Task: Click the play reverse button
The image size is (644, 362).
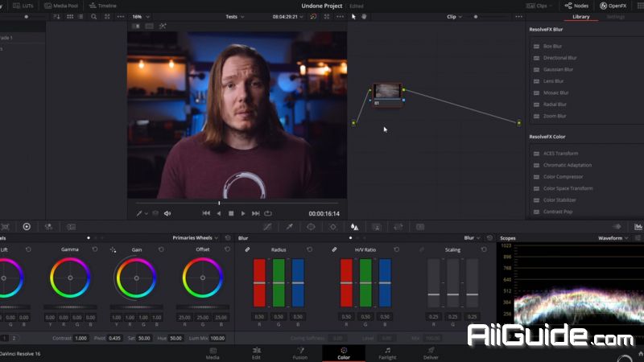Action: coord(218,213)
